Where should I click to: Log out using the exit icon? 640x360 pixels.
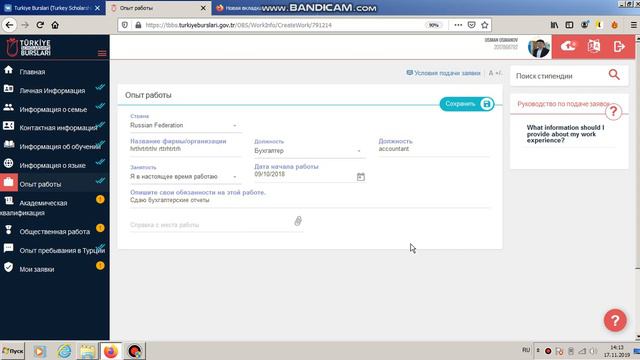coord(619,46)
